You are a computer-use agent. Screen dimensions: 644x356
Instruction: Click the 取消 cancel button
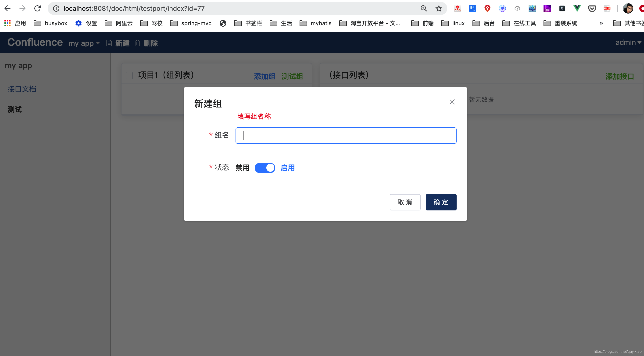pyautogui.click(x=405, y=202)
